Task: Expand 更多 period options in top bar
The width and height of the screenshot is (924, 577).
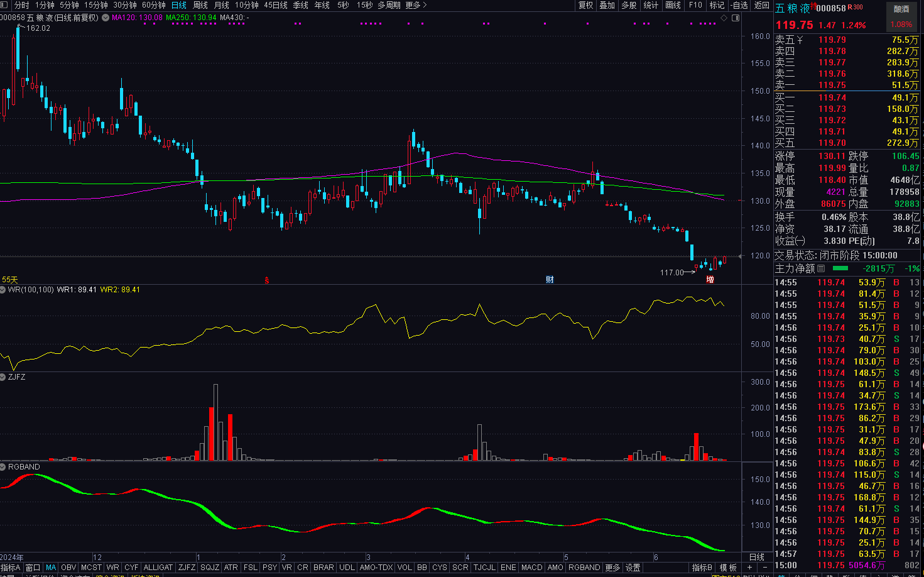Action: coord(416,5)
